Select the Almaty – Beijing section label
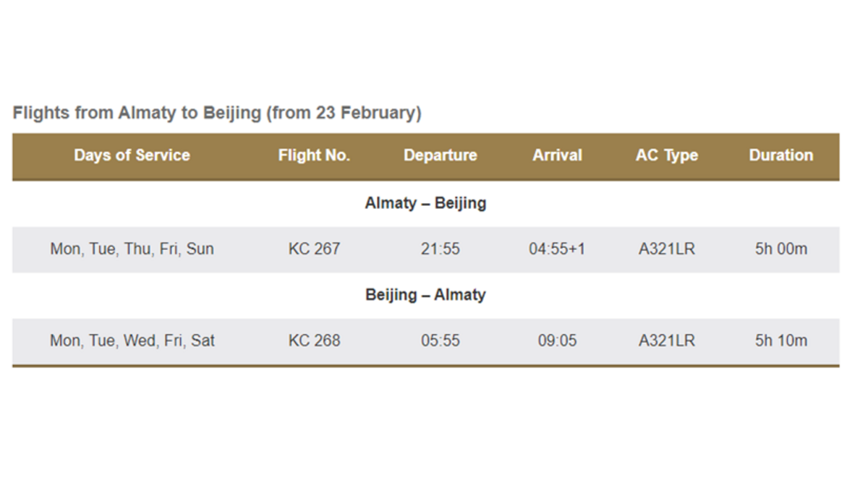Viewport: 868px width, 488px height. point(425,203)
